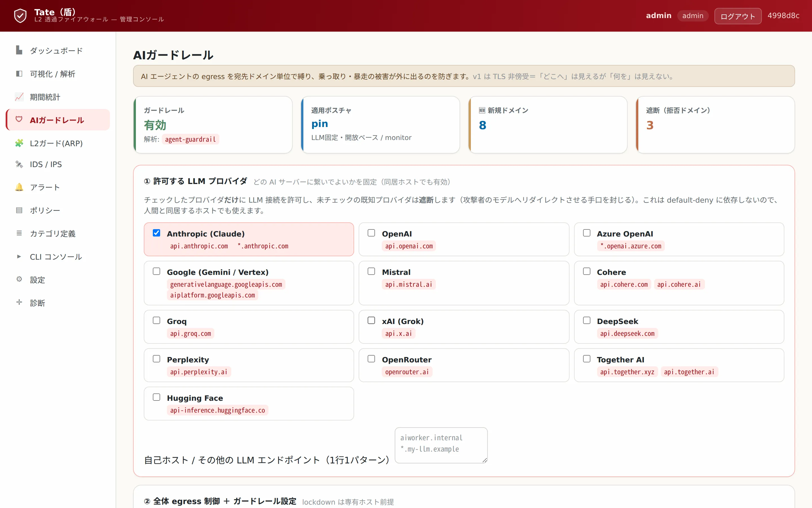Open the ダッシュボード menu item
812x508 pixels.
pos(58,51)
